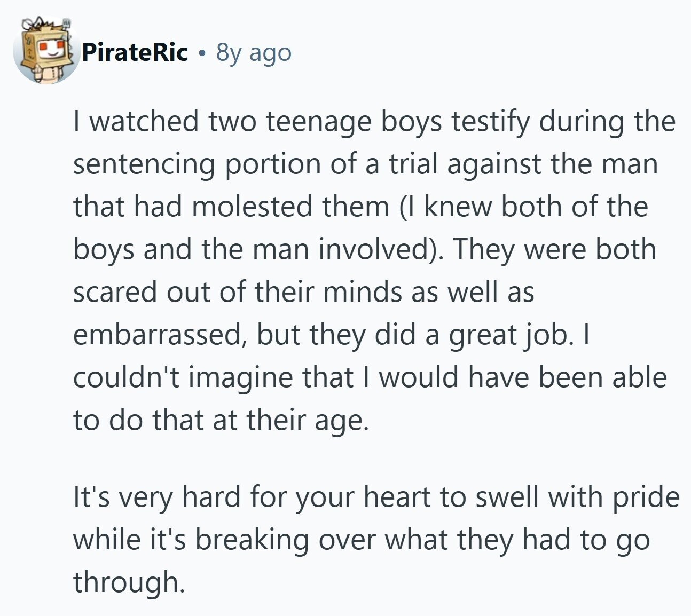Click the word "embarrassed," in the comment

click(159, 335)
